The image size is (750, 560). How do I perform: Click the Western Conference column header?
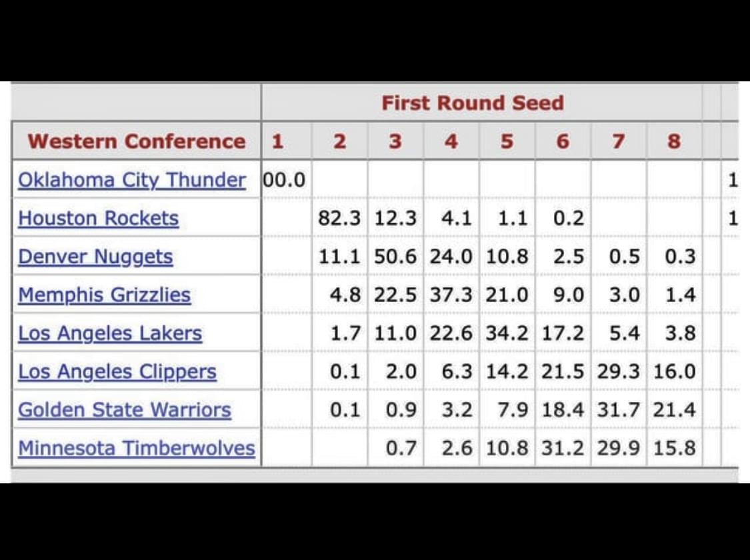(x=137, y=141)
